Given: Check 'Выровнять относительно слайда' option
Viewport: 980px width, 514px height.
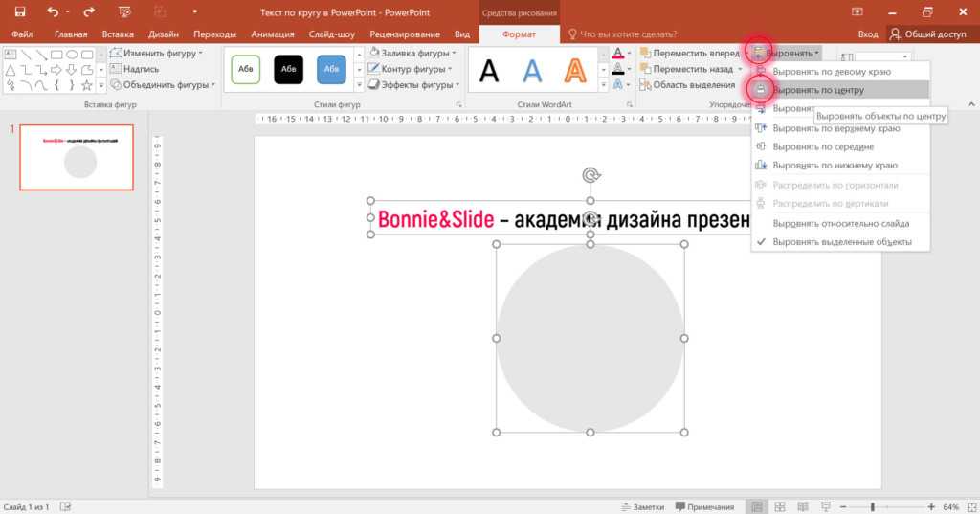Looking at the screenshot, I should pos(840,223).
